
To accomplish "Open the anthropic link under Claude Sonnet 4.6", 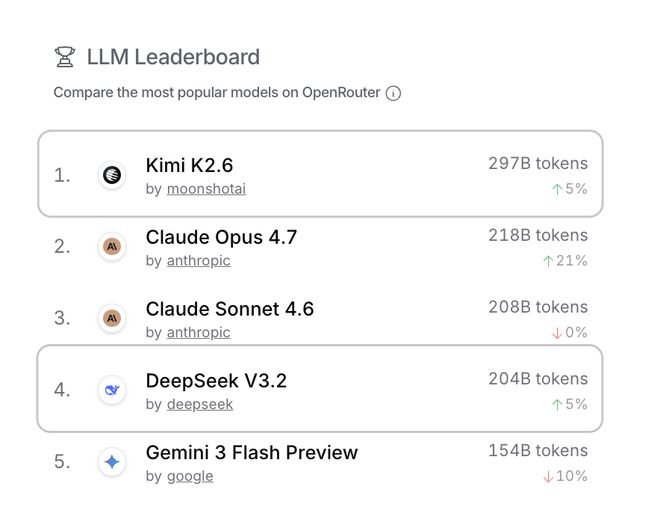I will pyautogui.click(x=198, y=333).
